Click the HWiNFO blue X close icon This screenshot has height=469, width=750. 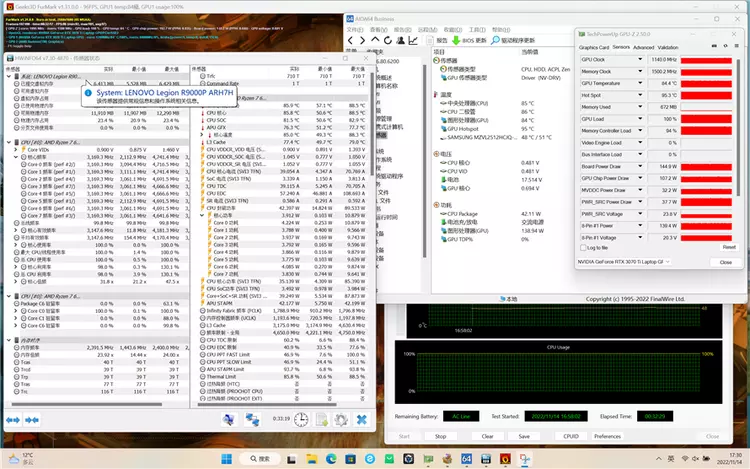click(362, 420)
